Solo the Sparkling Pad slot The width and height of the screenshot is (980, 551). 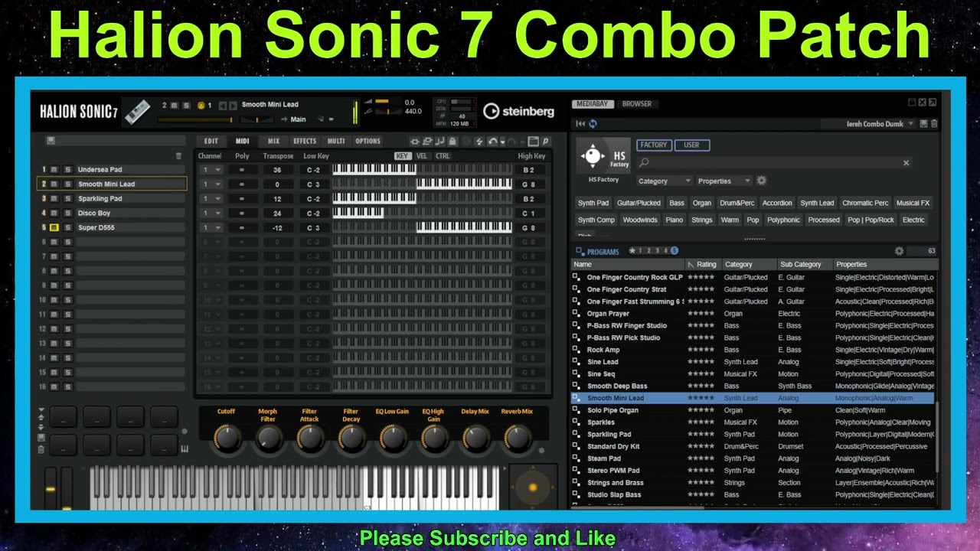(x=67, y=199)
